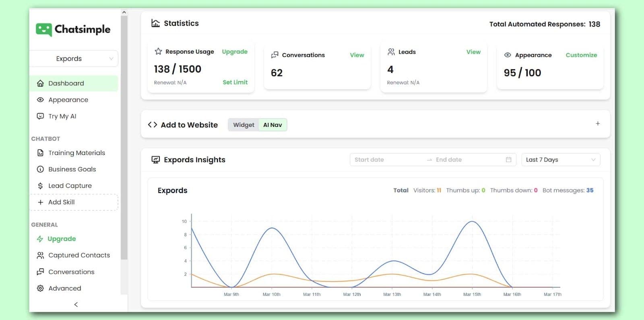Click the Try My AI chat icon
Image resolution: width=644 pixels, height=320 pixels.
(x=40, y=116)
